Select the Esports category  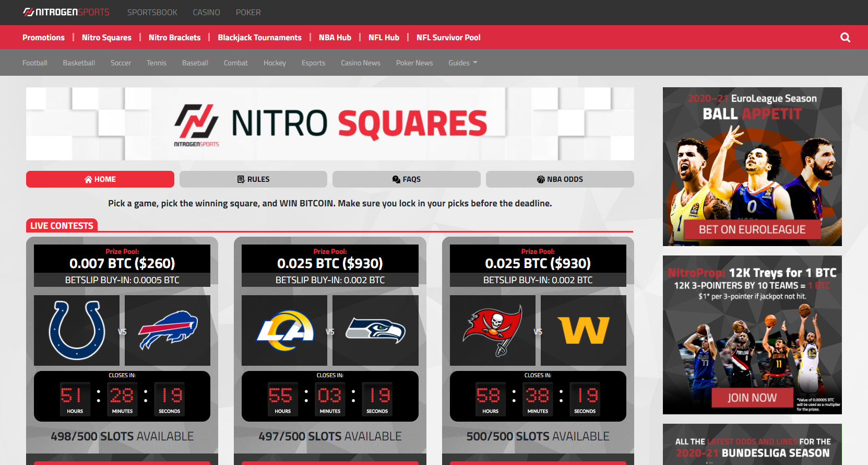313,63
